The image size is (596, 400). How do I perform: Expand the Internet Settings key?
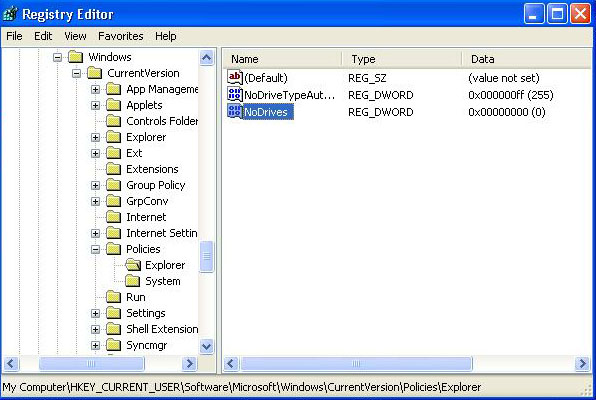click(95, 233)
